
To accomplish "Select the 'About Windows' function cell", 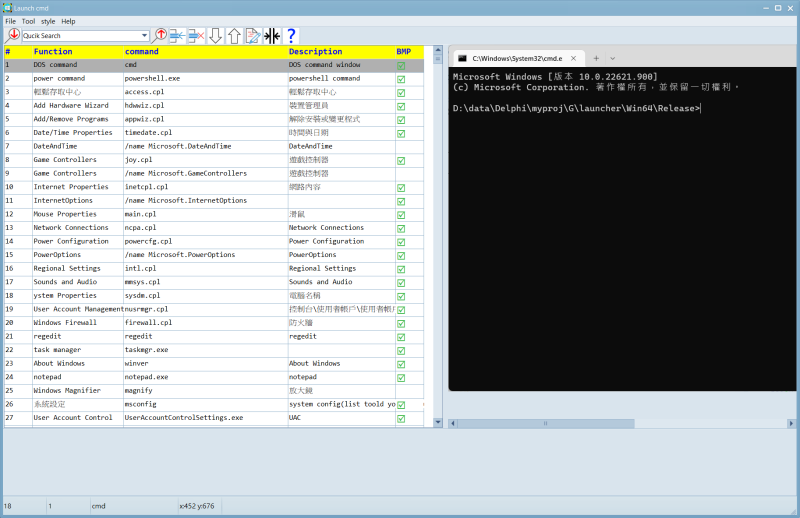I will [78, 363].
